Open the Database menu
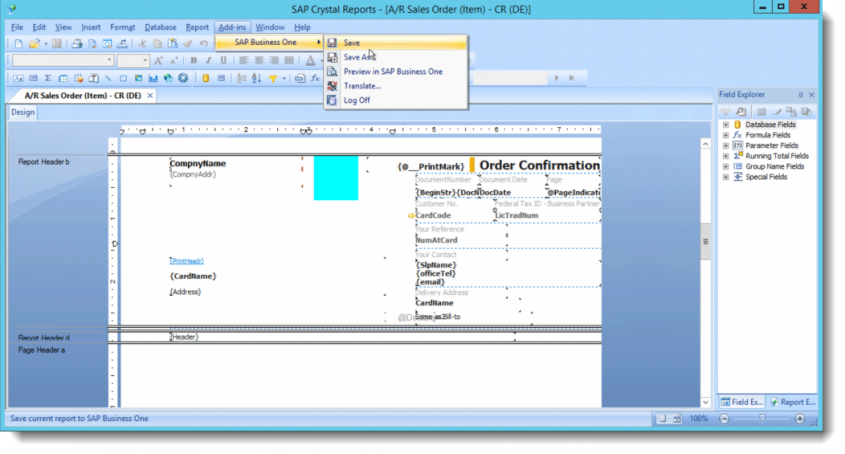The width and height of the screenshot is (845, 454). pyautogui.click(x=160, y=27)
